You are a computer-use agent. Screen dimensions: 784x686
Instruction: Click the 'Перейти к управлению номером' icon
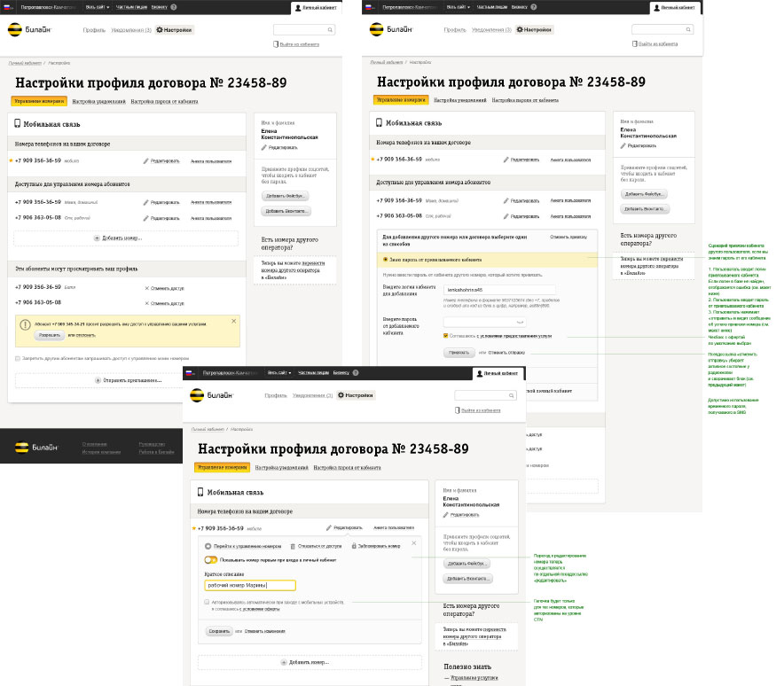click(x=208, y=546)
